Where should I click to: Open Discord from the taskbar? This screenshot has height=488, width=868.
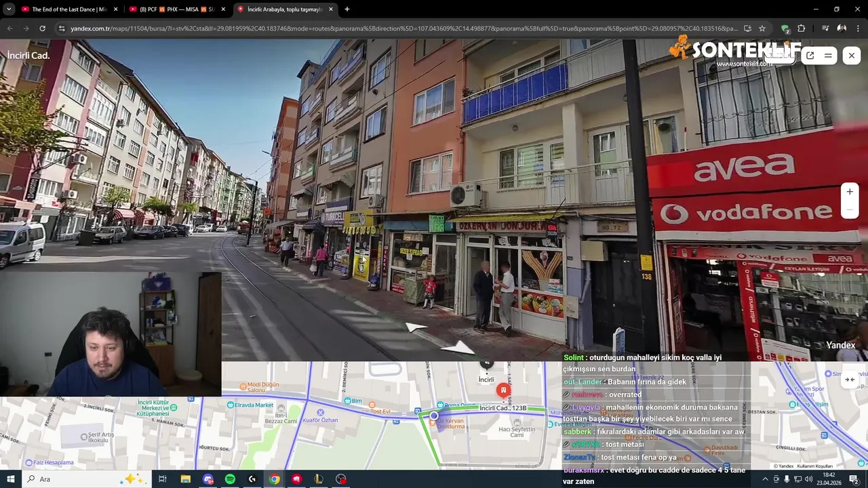click(x=208, y=479)
